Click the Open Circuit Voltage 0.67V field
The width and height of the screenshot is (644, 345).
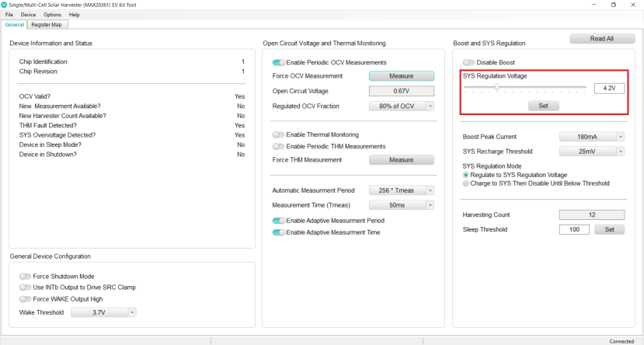point(402,91)
